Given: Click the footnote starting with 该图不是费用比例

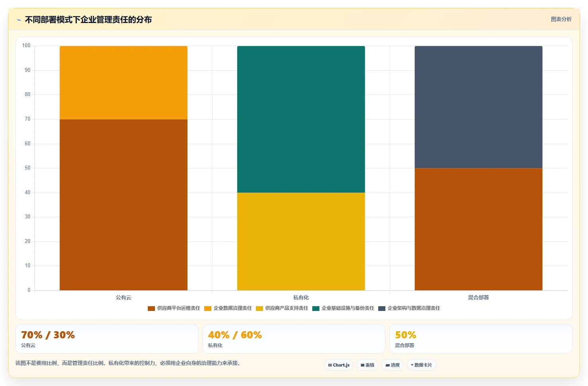Looking at the screenshot, I should 129,363.
